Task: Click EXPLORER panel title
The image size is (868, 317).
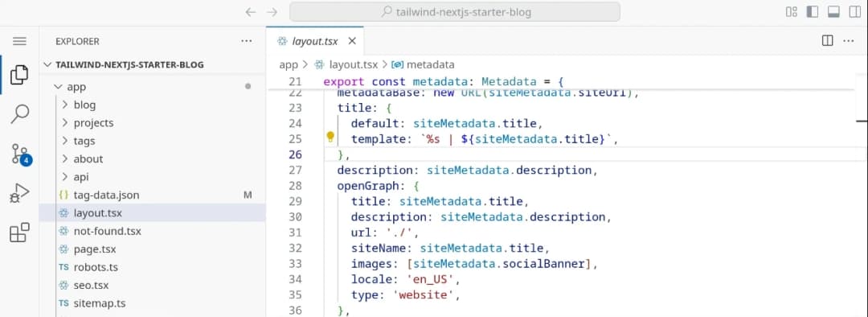Action: tap(77, 42)
